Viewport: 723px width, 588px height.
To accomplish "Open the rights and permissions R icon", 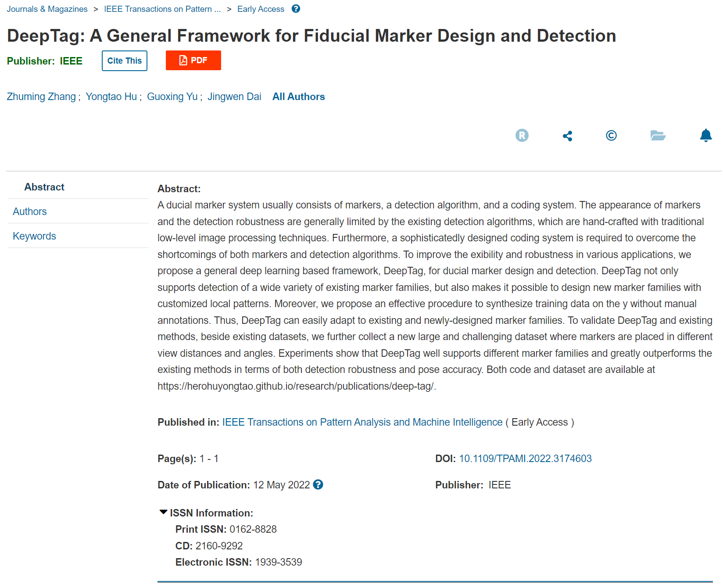I will [x=522, y=136].
